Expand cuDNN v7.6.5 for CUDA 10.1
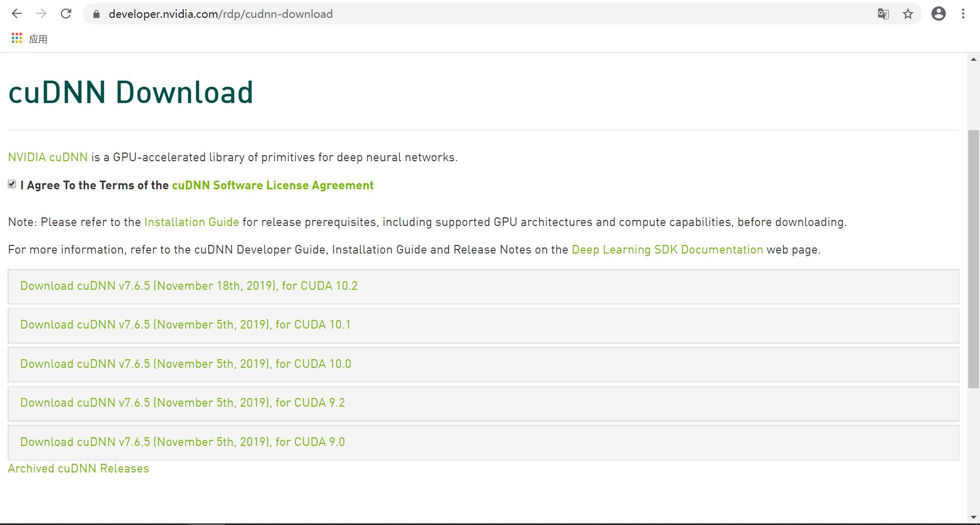980x525 pixels. 483,326
